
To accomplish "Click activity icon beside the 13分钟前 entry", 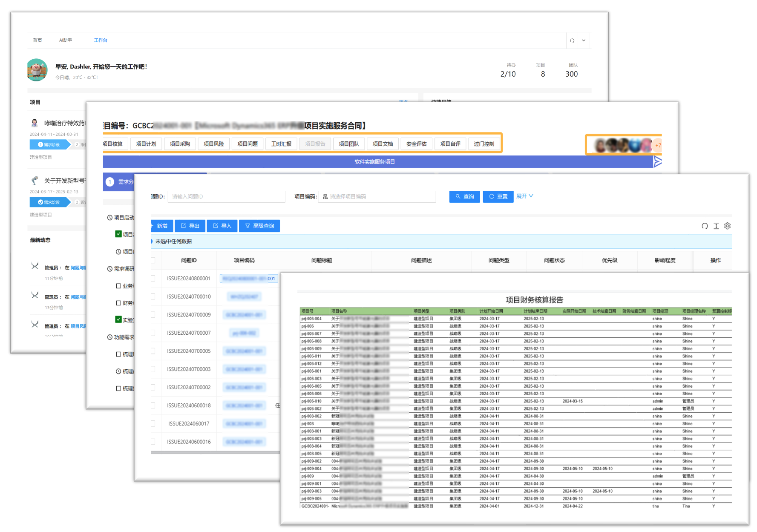I will point(35,295).
